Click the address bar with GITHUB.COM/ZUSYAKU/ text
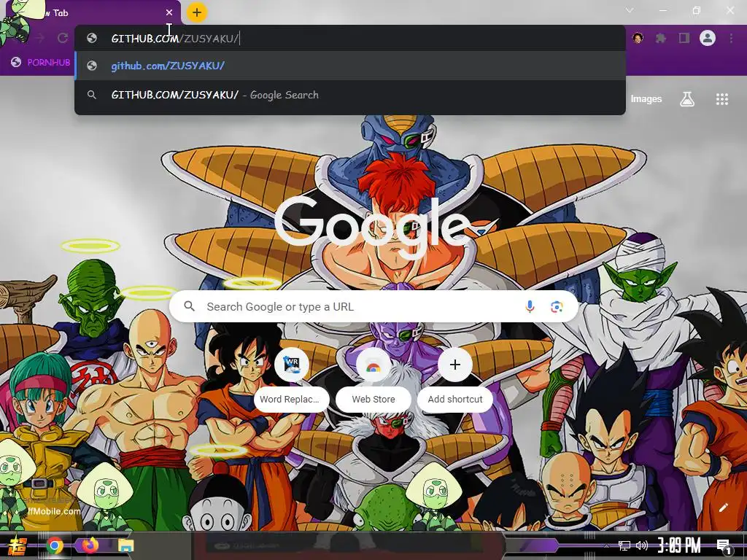 coord(349,38)
